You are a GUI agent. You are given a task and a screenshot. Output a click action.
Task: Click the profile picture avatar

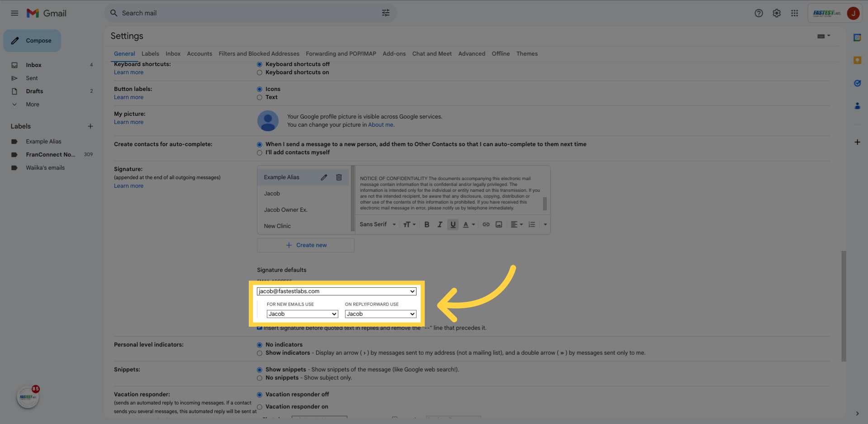[268, 121]
